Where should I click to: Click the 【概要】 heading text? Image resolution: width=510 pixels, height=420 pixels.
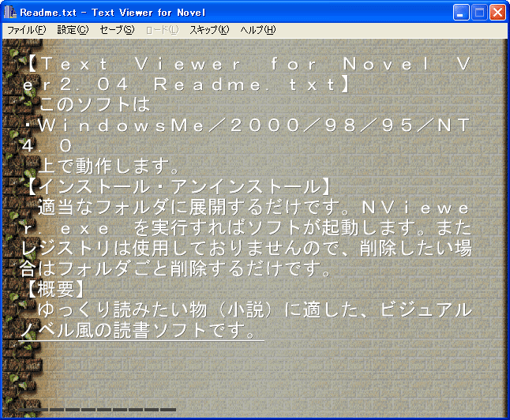(x=55, y=289)
